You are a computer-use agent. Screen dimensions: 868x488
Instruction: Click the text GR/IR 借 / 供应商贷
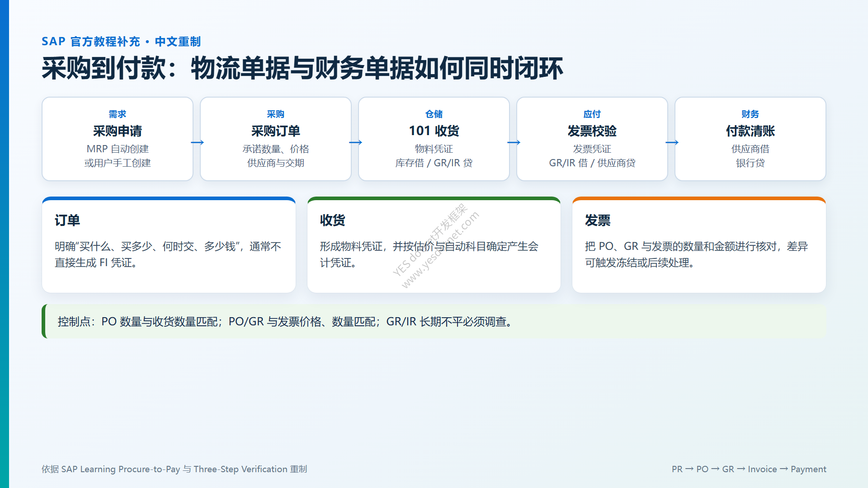point(592,163)
